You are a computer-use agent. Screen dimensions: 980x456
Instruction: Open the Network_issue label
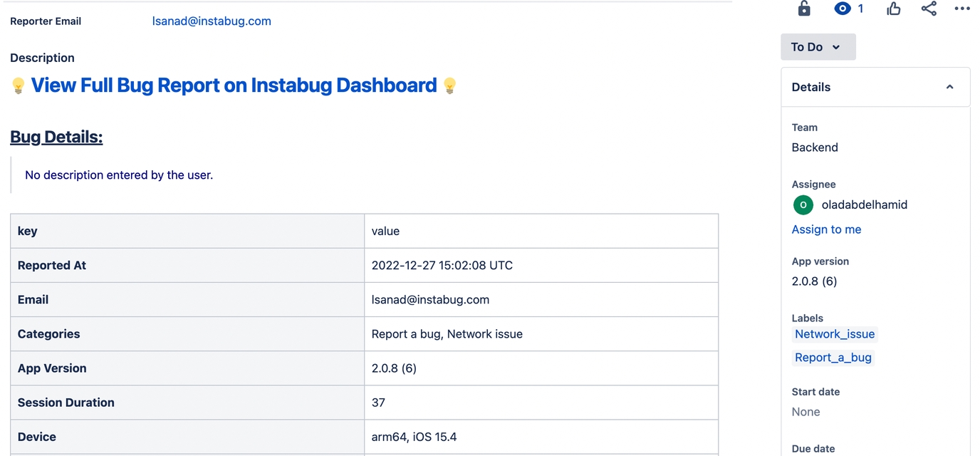pyautogui.click(x=835, y=334)
